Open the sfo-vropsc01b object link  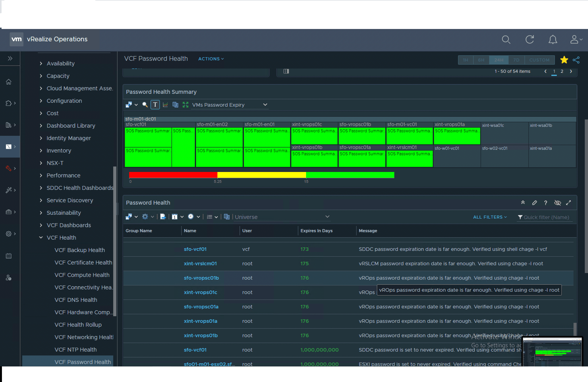[201, 278]
